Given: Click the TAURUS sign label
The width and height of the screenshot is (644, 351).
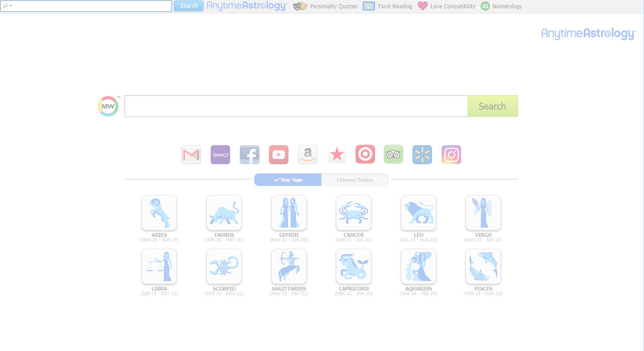Looking at the screenshot, I should 224,235.
